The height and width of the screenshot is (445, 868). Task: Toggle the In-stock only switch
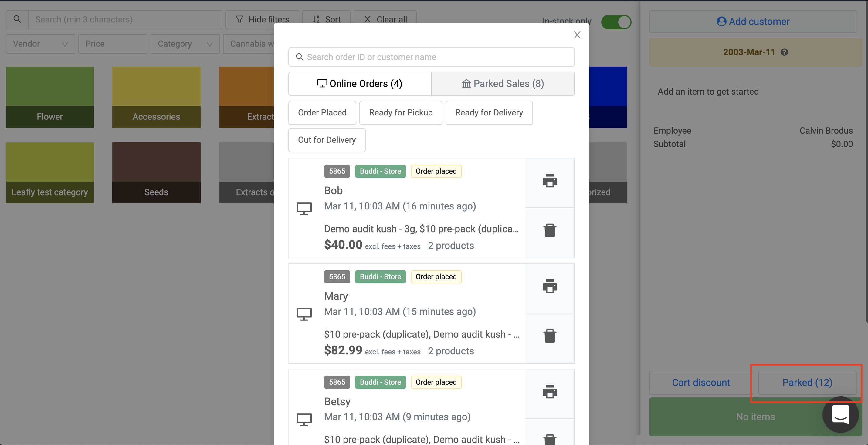tap(616, 22)
